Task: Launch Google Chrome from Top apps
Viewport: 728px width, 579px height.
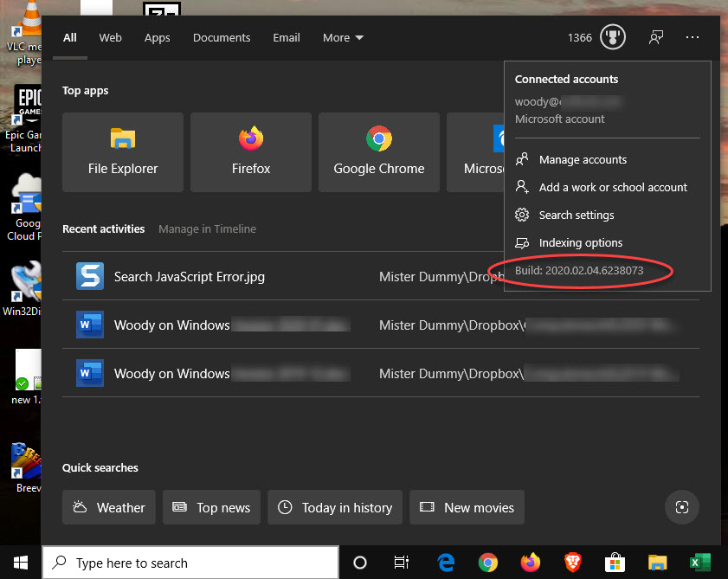Action: pyautogui.click(x=379, y=152)
